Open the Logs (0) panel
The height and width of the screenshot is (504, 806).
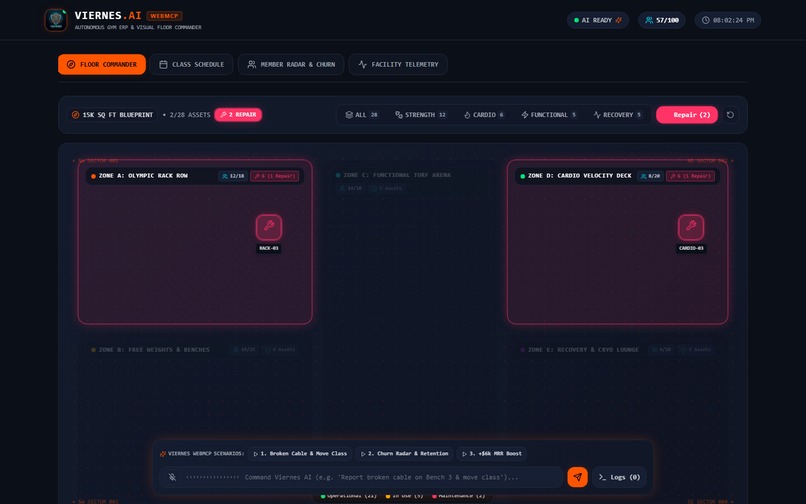click(x=619, y=477)
